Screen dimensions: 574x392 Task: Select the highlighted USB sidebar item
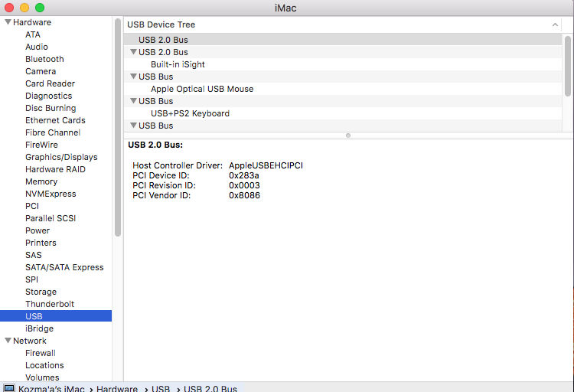tap(56, 316)
